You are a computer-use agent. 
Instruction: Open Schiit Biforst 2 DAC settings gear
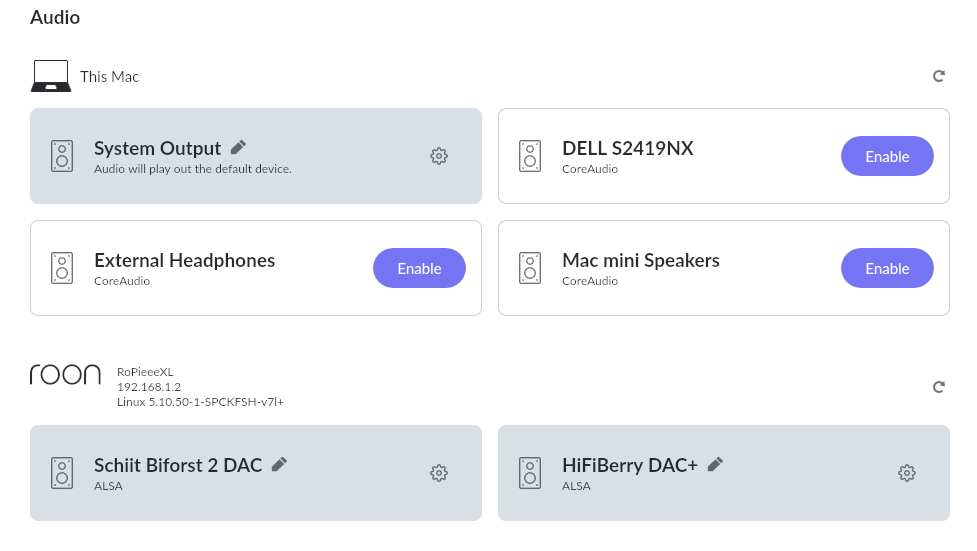[x=439, y=473]
